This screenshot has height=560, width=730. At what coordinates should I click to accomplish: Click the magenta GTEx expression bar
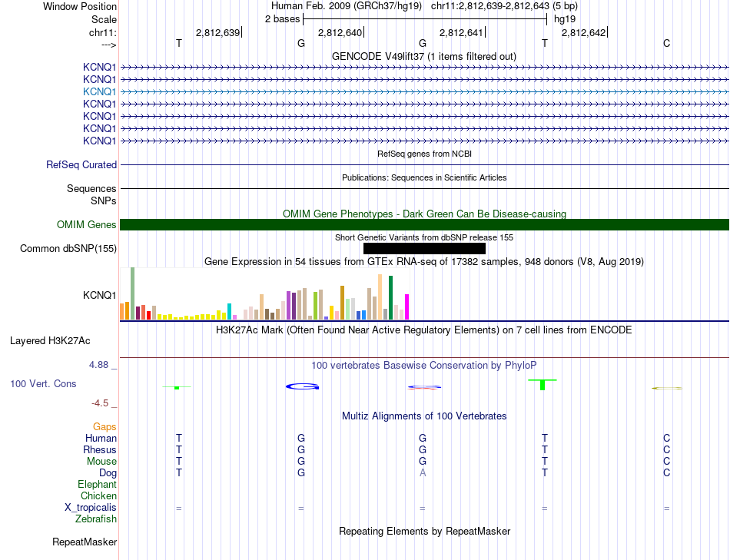click(407, 307)
